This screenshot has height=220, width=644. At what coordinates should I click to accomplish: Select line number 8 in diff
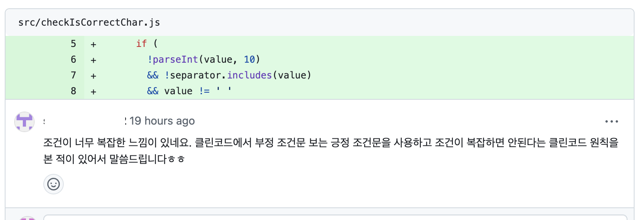[x=73, y=91]
